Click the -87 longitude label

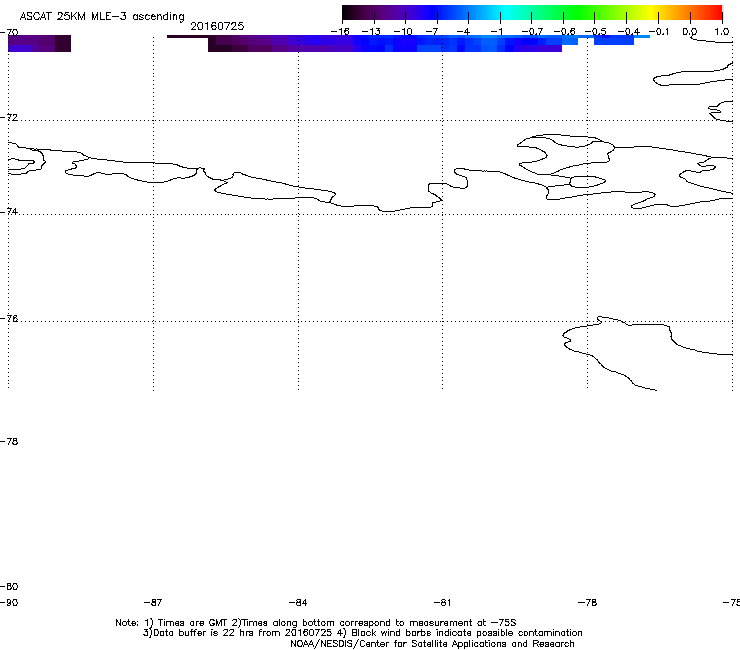[x=153, y=603]
